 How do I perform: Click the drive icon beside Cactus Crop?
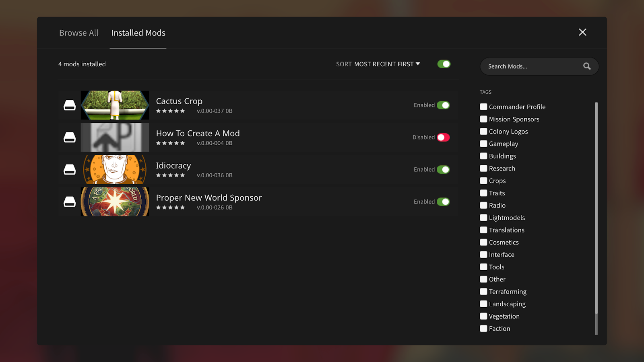tap(70, 105)
